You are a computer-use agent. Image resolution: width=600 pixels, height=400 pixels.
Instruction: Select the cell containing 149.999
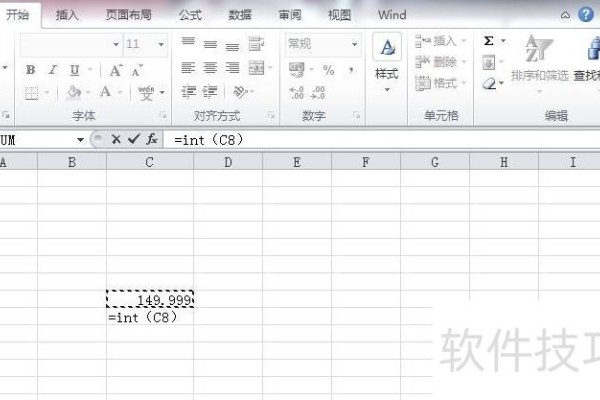coord(150,299)
